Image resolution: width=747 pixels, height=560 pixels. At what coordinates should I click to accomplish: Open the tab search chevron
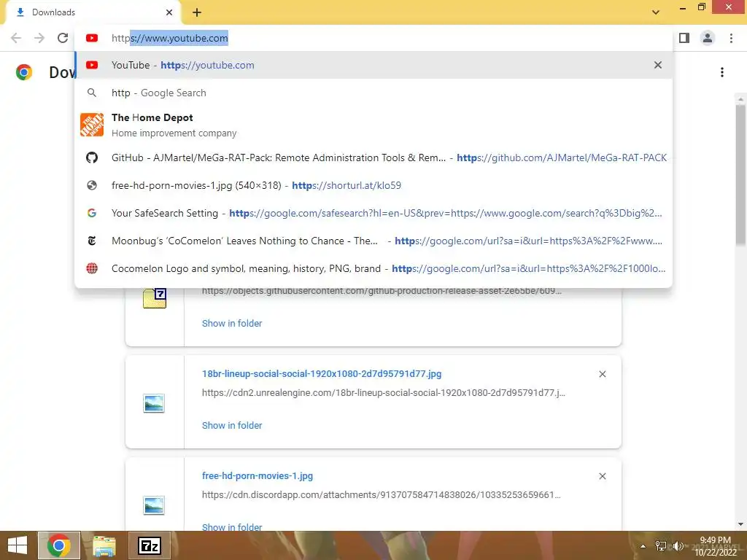[656, 12]
